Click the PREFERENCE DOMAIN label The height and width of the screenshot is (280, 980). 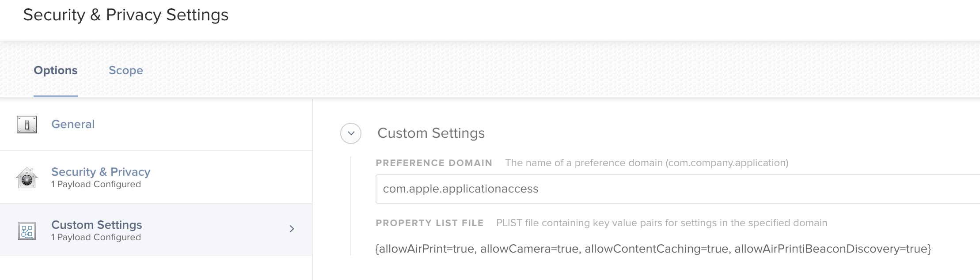click(434, 163)
